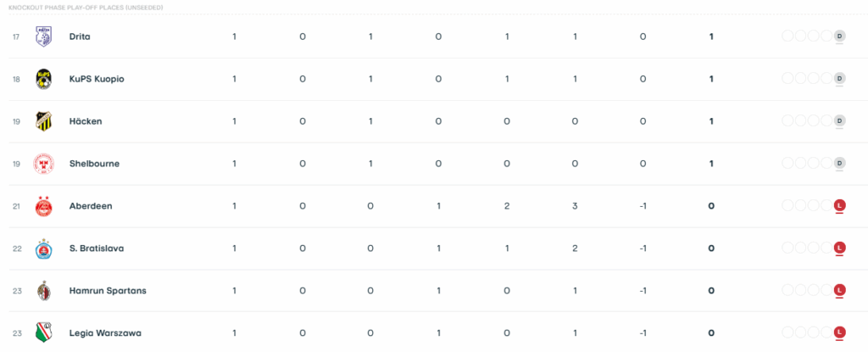Click the Hamrun Spartans club crest

point(43,291)
